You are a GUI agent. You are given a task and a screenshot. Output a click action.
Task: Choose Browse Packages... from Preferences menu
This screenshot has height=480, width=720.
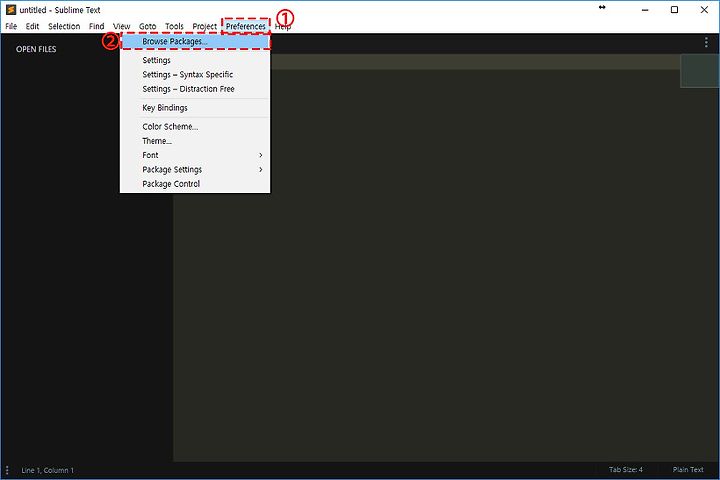pyautogui.click(x=195, y=41)
